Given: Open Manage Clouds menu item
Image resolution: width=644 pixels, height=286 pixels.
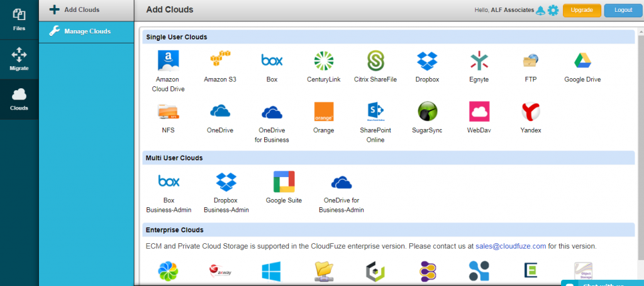Looking at the screenshot, I should [86, 31].
